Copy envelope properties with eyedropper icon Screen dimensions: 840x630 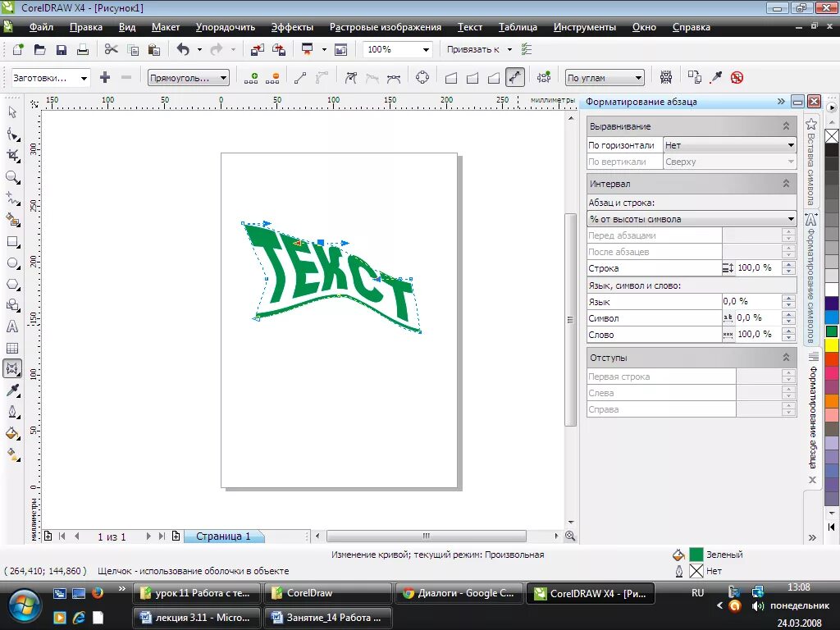tap(716, 78)
